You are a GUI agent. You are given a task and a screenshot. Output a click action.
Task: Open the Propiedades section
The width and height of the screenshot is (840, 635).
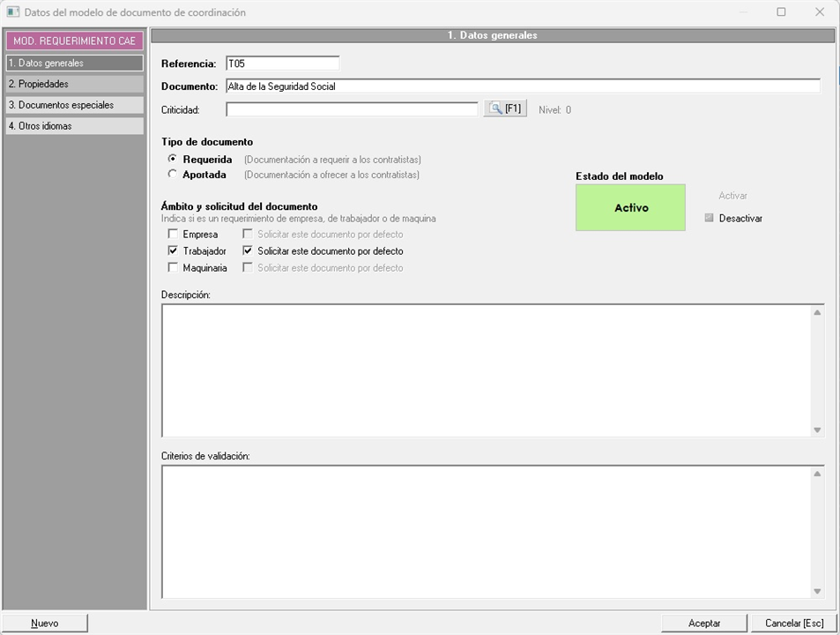tap(74, 84)
